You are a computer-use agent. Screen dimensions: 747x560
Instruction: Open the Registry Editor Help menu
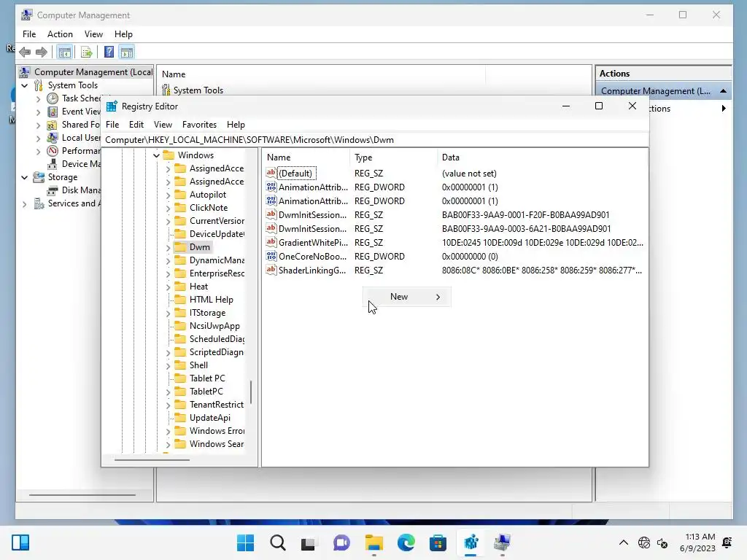236,125
